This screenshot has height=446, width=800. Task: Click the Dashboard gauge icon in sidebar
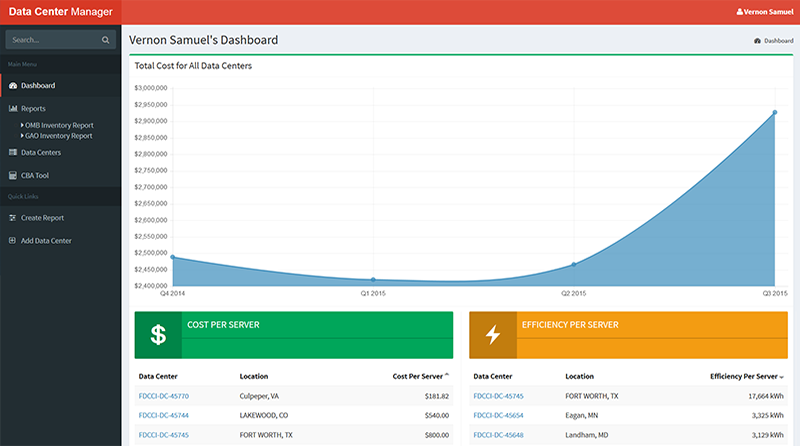13,86
